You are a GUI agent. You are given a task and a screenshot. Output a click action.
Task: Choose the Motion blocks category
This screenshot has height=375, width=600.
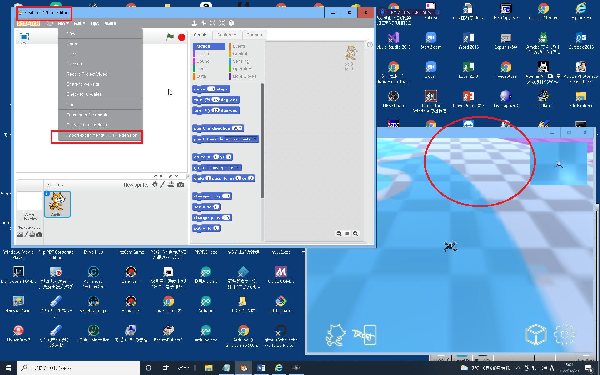click(209, 46)
